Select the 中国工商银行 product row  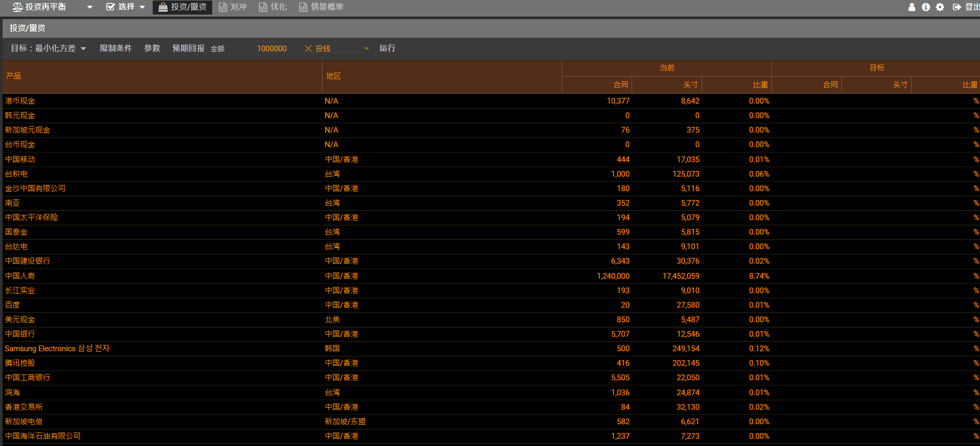pos(491,378)
